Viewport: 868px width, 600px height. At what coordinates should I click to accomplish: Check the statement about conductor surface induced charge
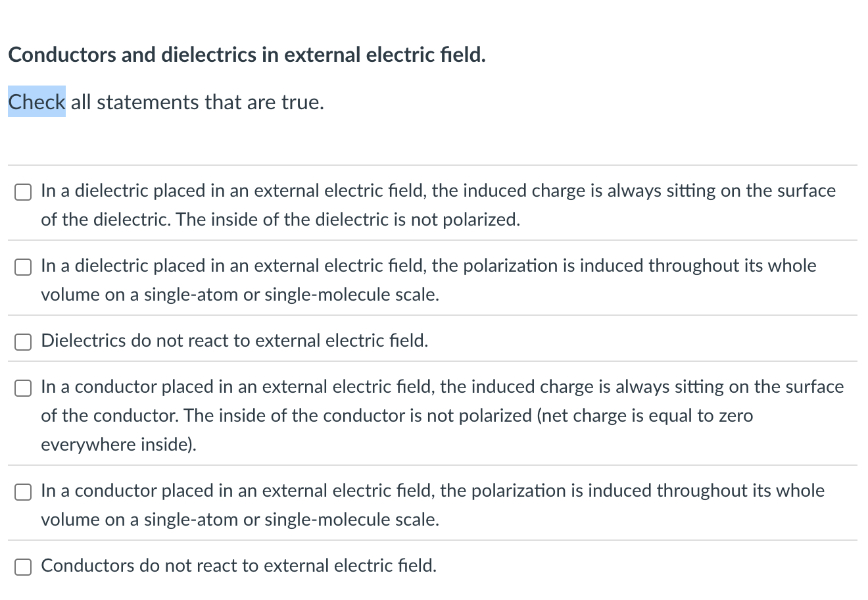(x=23, y=388)
